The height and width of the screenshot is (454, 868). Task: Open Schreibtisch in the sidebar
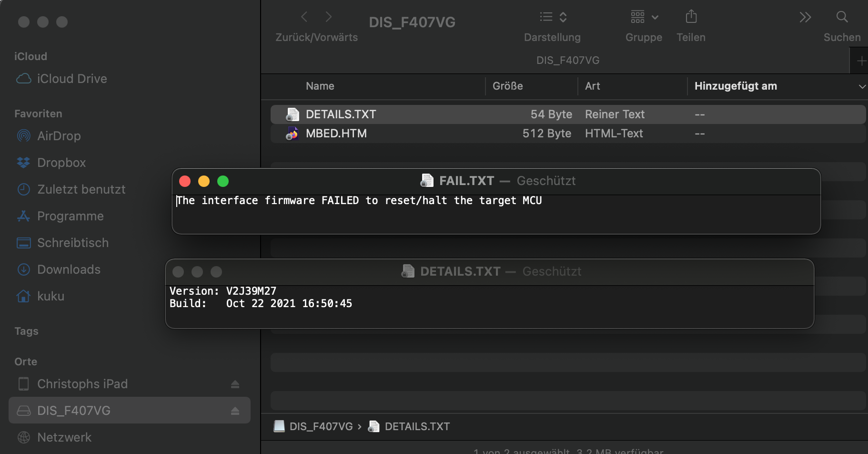click(73, 243)
